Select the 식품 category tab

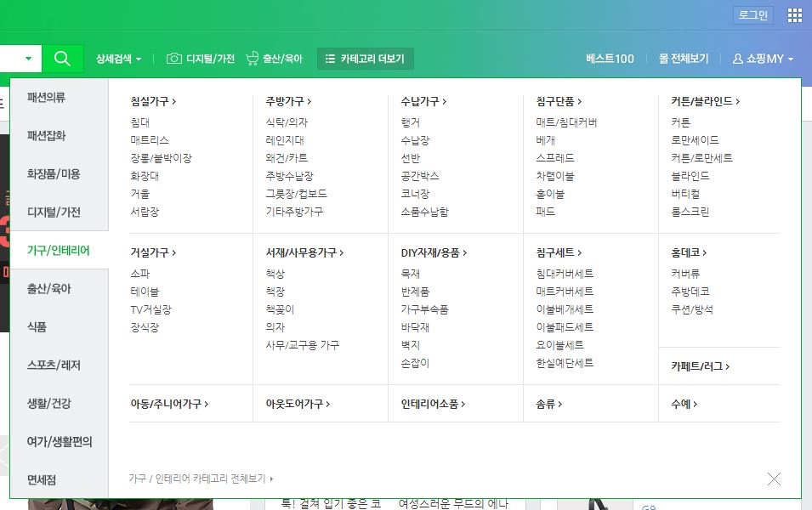[59, 326]
